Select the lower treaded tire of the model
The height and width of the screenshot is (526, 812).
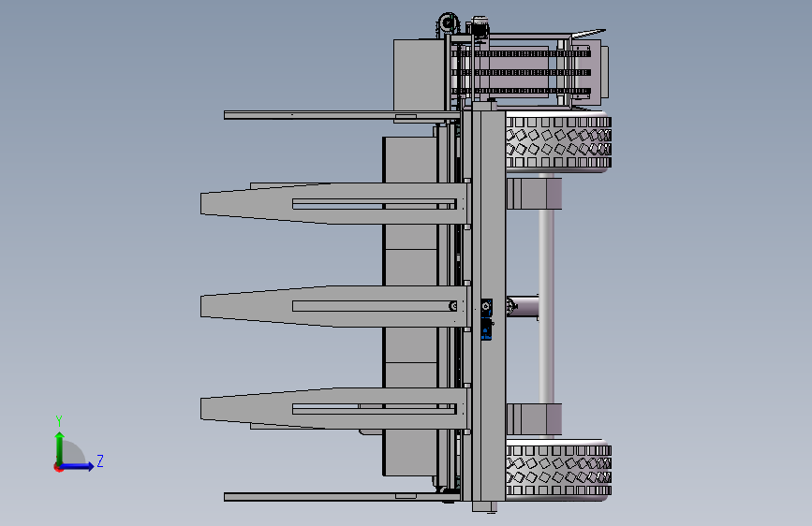[558, 470]
